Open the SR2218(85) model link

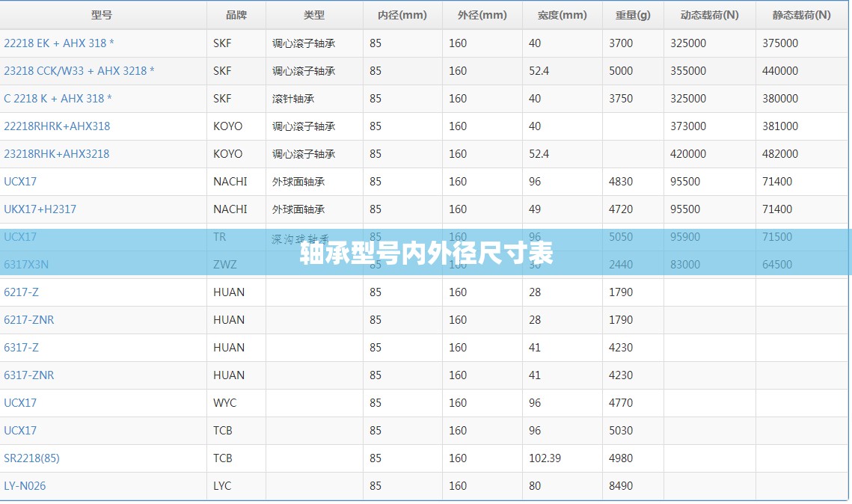(31, 459)
